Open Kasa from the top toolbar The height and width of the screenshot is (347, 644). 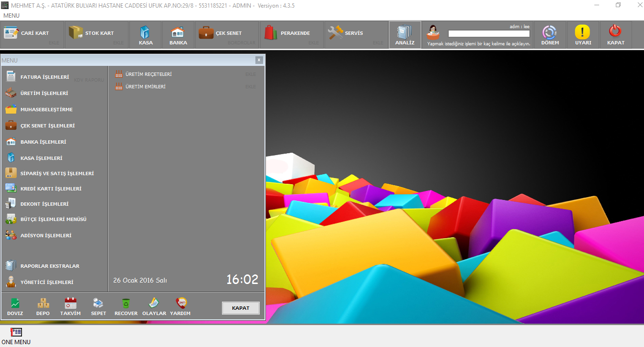point(145,32)
